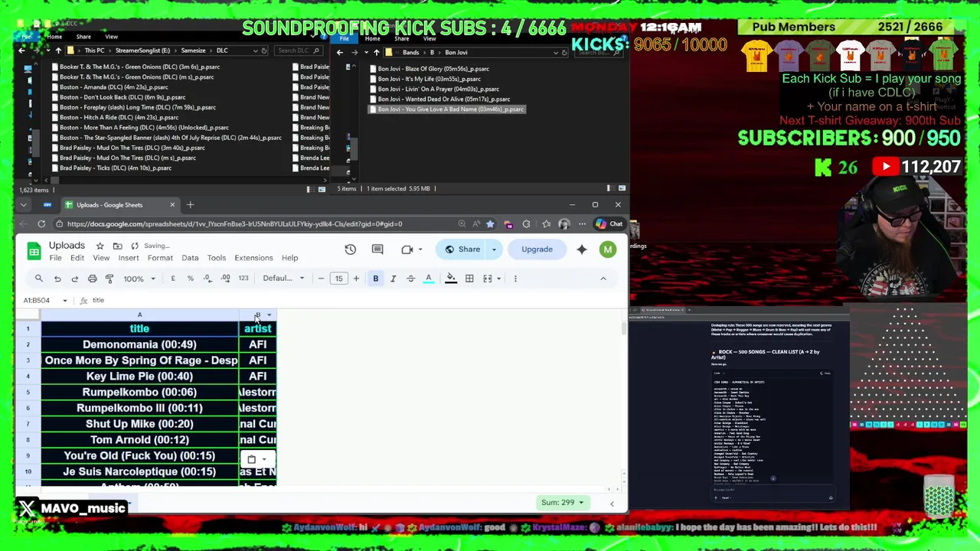
Task: Click the font size field showing 15
Action: (338, 279)
